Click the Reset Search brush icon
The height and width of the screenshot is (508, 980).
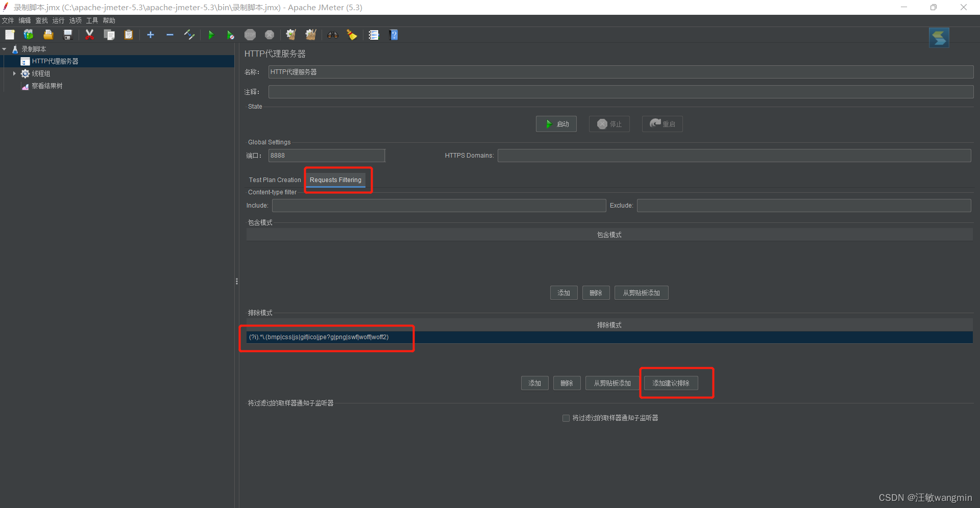(x=352, y=35)
